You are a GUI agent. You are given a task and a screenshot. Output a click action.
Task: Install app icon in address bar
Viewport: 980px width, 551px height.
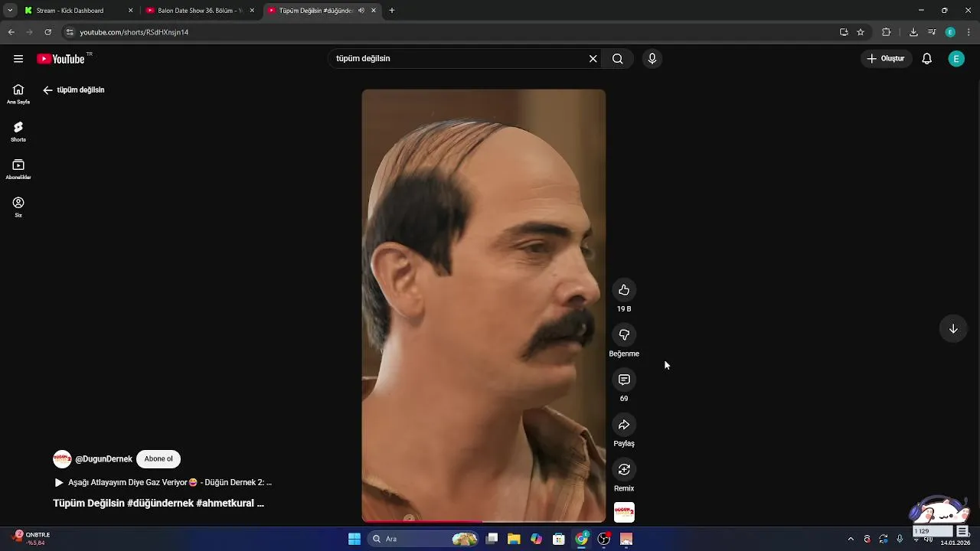point(844,32)
